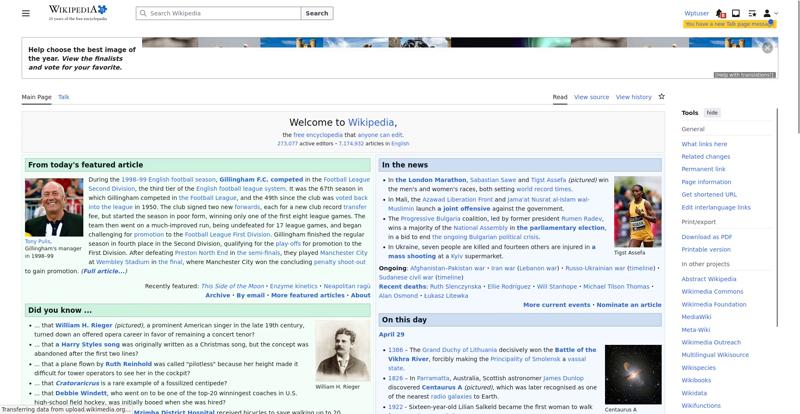The image size is (800, 414).
Task: Hide the Tools sidebar
Action: point(712,113)
